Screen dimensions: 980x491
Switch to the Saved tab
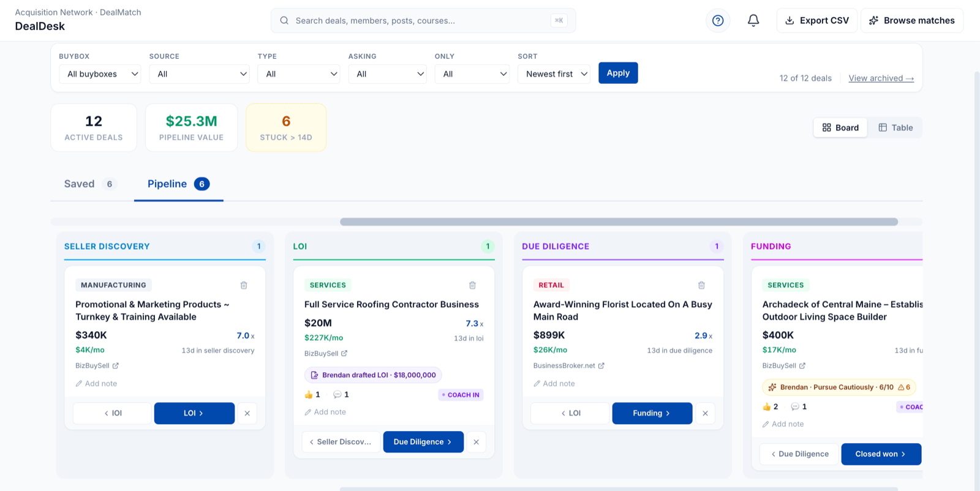90,184
